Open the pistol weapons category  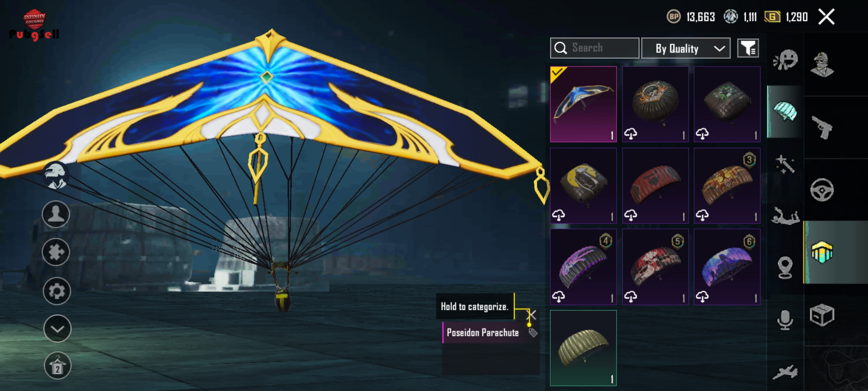(x=822, y=127)
